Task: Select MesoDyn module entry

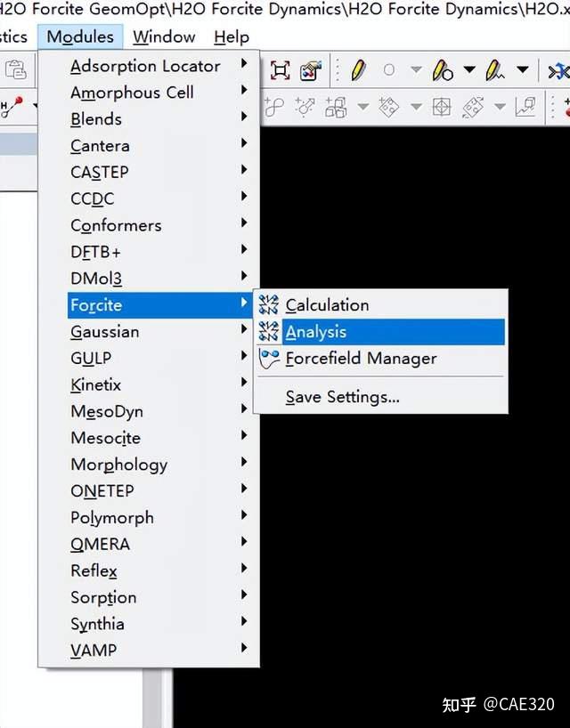Action: click(159, 411)
